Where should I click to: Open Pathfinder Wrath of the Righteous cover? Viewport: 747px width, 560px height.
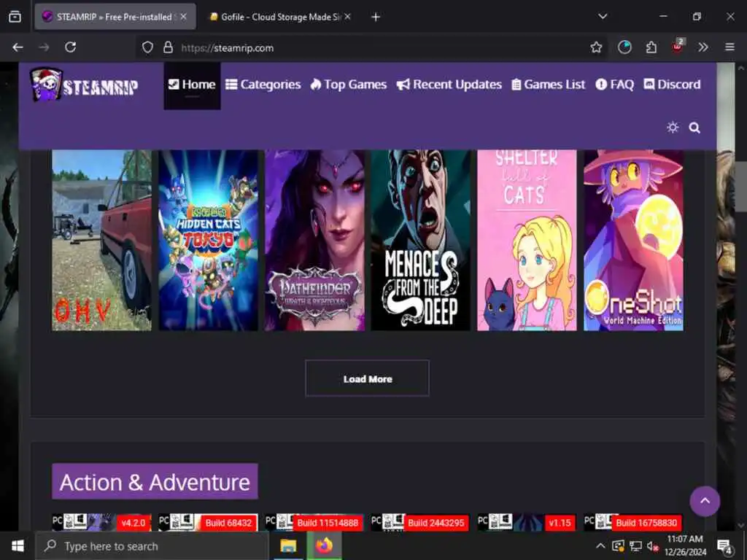point(314,240)
